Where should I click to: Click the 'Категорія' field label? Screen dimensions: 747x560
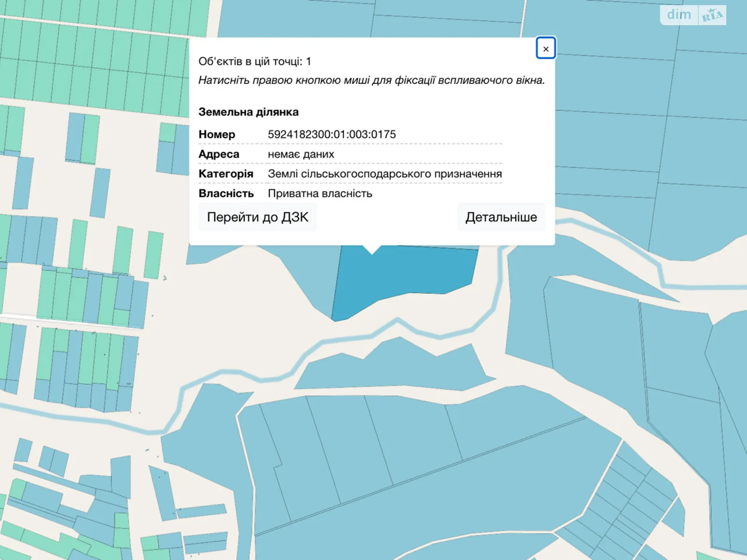click(226, 174)
